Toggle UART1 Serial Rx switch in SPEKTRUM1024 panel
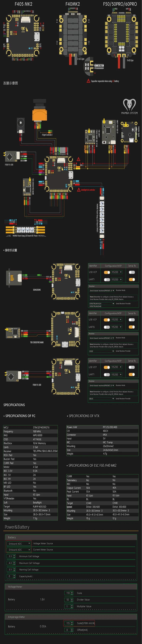The height and width of the screenshot is (644, 142). pyautogui.click(x=132, y=280)
